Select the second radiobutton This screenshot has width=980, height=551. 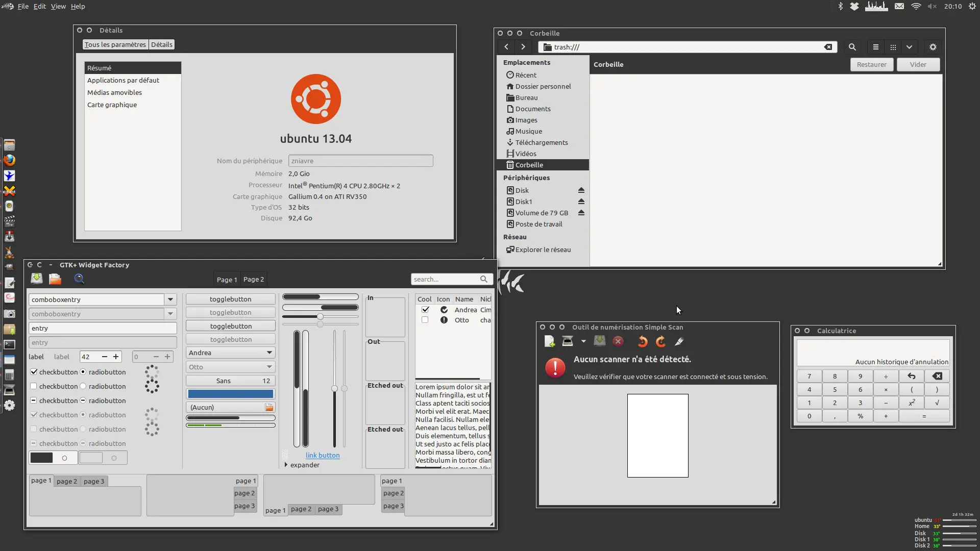[83, 386]
